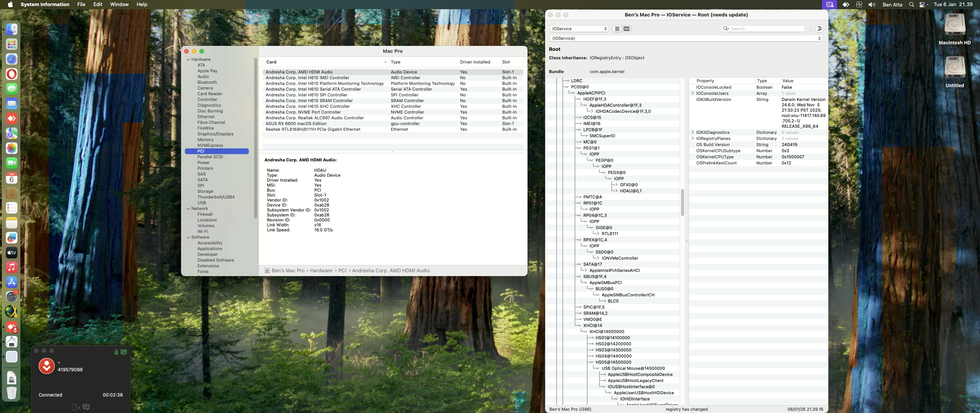Viewport: 980px width, 413px height.
Task: Open the Trash in the Dock
Action: pyautogui.click(x=11, y=393)
